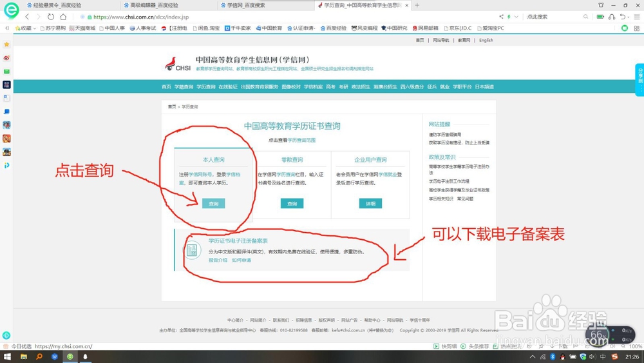
Task: Open 学历电子注册工作流程 article
Action: (x=449, y=181)
